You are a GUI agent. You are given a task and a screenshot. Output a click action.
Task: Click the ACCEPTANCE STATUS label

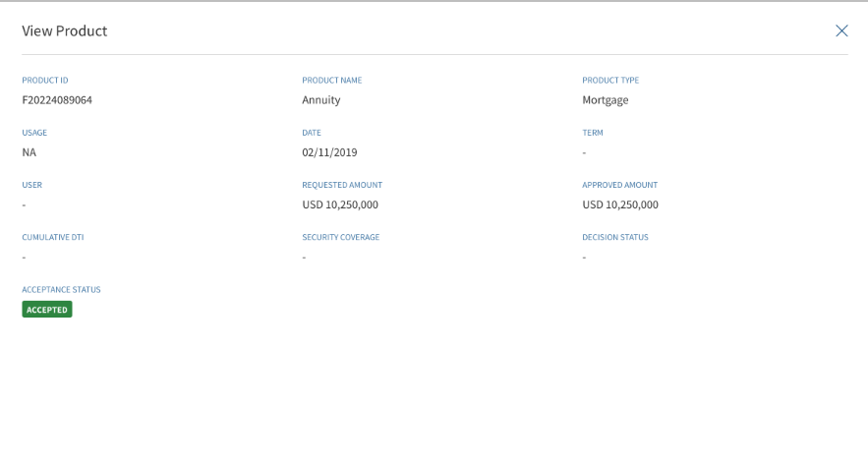click(61, 289)
